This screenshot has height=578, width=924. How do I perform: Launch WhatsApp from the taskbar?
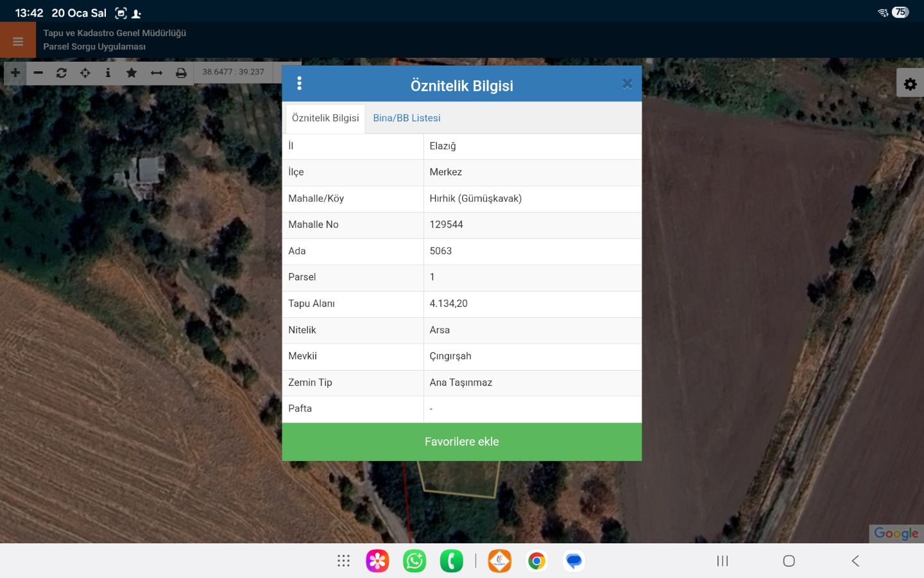point(415,561)
